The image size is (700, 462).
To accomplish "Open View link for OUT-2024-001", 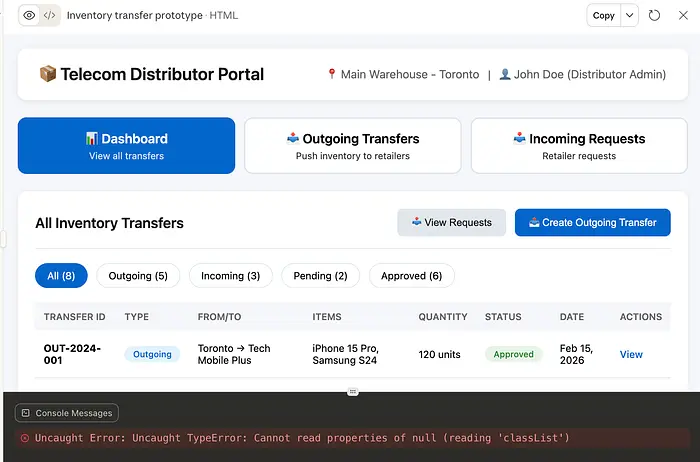I will 631,354.
